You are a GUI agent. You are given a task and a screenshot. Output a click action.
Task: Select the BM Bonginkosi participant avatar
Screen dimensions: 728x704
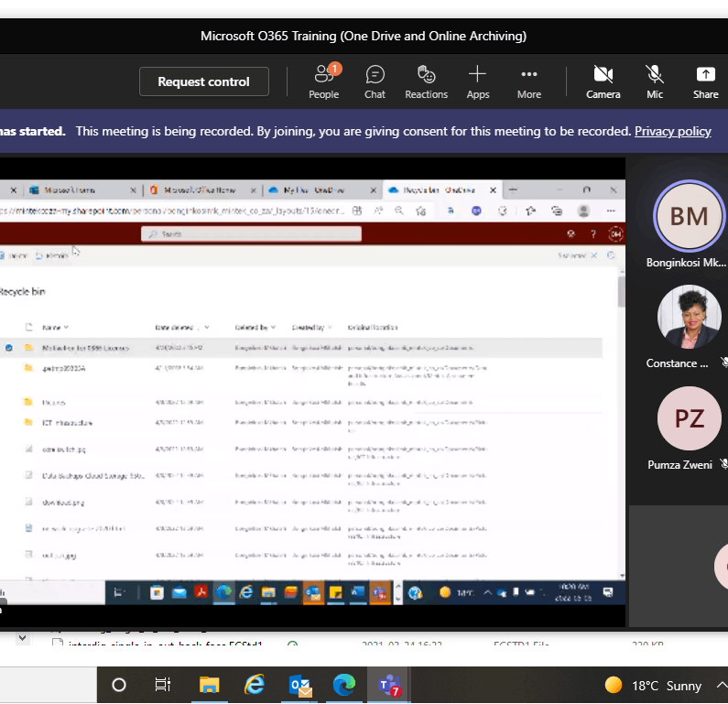(x=689, y=216)
